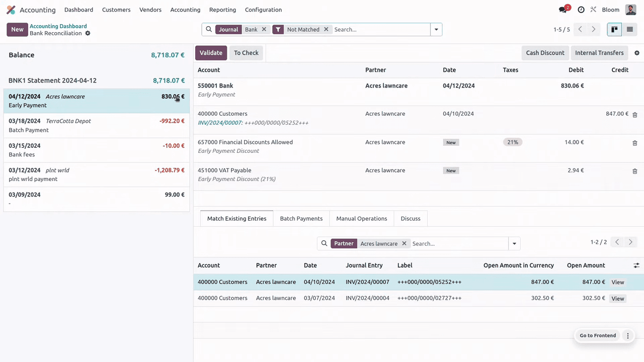Select the TerraCotta Depot Batch Payment line
Viewport: 644px width, 362px height.
(x=96, y=125)
